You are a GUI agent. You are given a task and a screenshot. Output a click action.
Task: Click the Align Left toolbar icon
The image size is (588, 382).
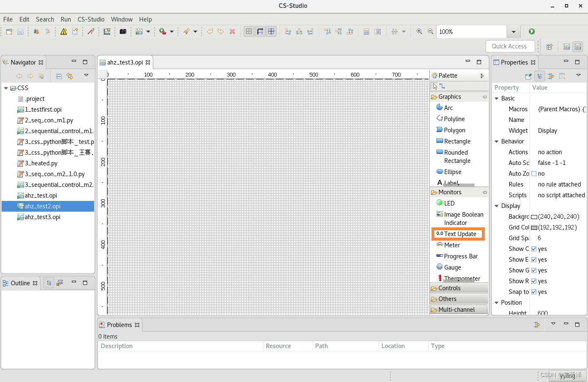pos(288,31)
